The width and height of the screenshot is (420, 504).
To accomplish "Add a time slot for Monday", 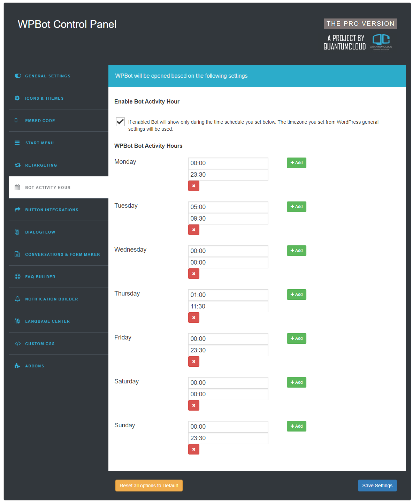I will [x=297, y=163].
